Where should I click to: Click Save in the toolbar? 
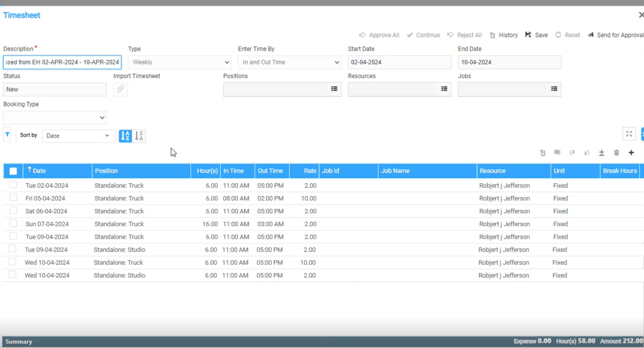[537, 35]
